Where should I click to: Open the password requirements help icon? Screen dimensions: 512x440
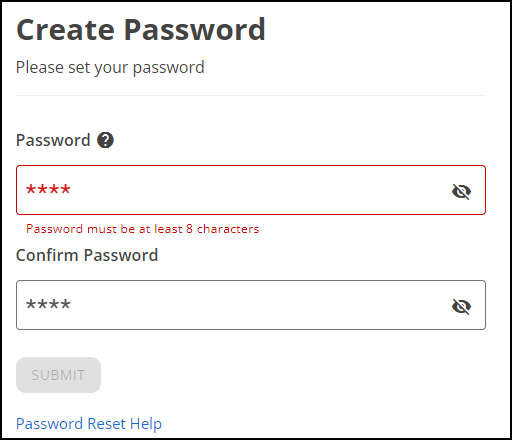[105, 140]
